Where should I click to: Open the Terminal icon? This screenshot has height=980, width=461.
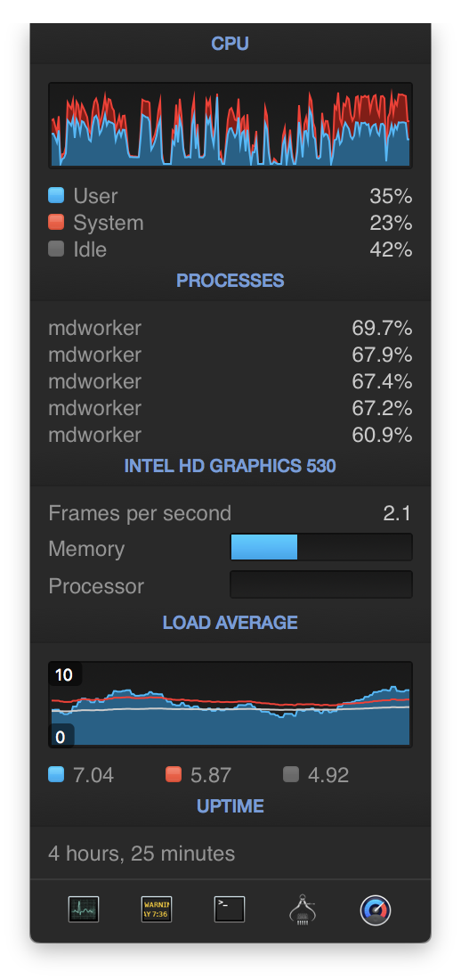click(x=230, y=910)
